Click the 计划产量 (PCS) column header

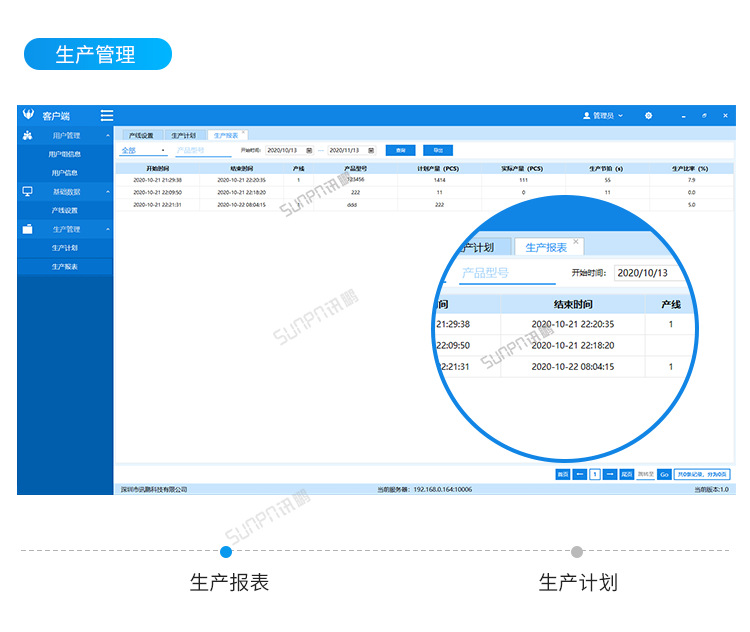coord(439,168)
